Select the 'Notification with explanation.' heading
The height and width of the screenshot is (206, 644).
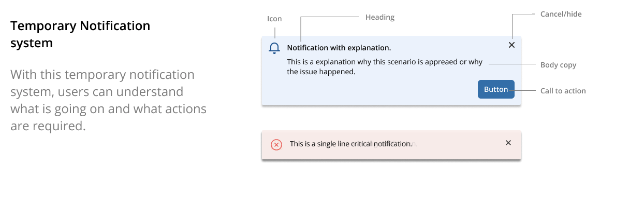(339, 48)
